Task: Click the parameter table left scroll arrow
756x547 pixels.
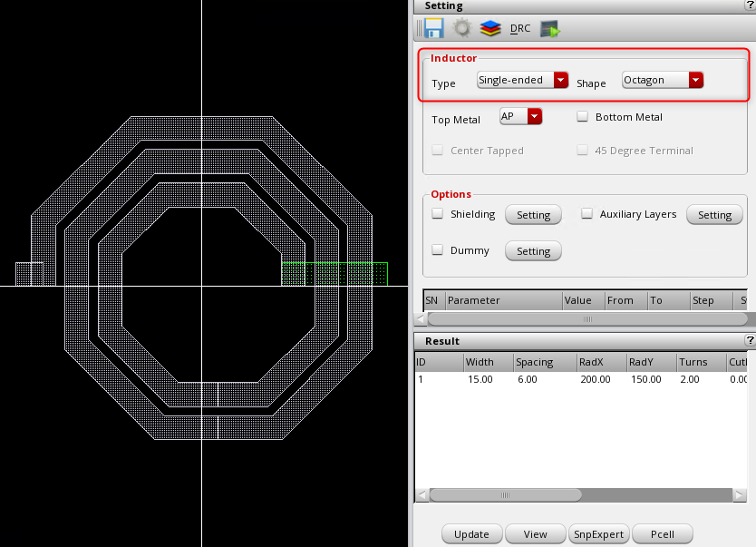Action: click(x=420, y=319)
